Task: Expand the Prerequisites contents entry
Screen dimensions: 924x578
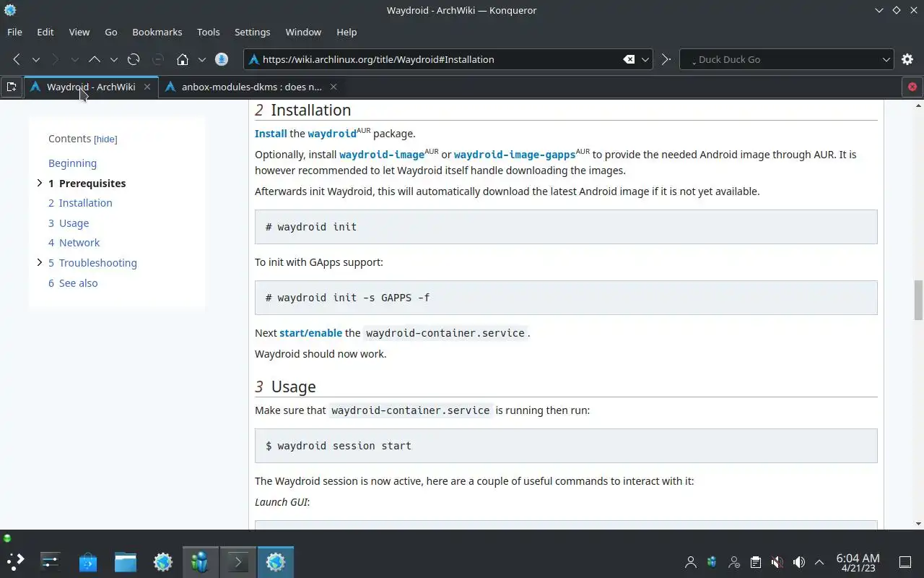Action: coord(39,183)
